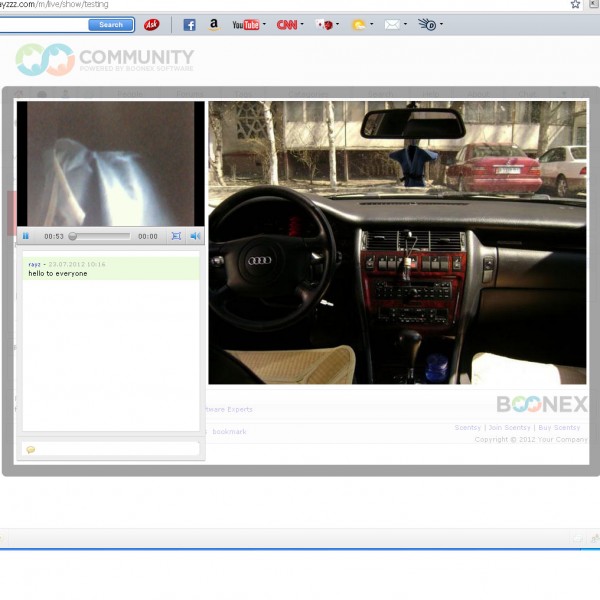The width and height of the screenshot is (600, 600).
Task: Click the Community logo
Action: click(105, 59)
